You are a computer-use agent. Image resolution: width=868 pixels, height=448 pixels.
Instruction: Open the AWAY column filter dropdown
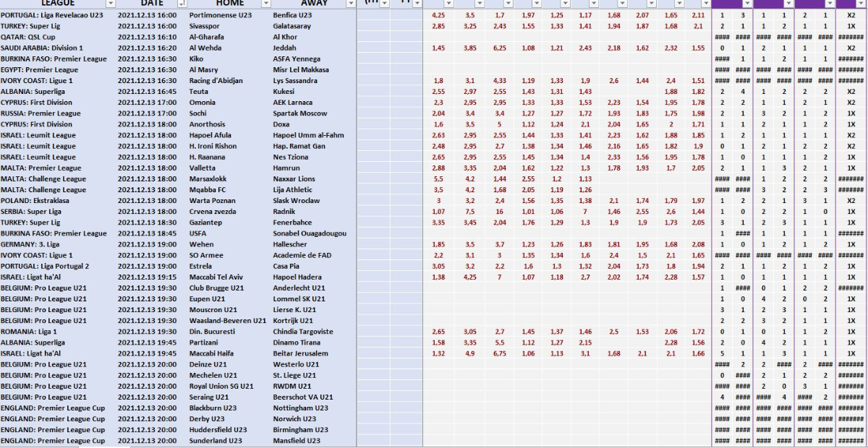pos(349,4)
